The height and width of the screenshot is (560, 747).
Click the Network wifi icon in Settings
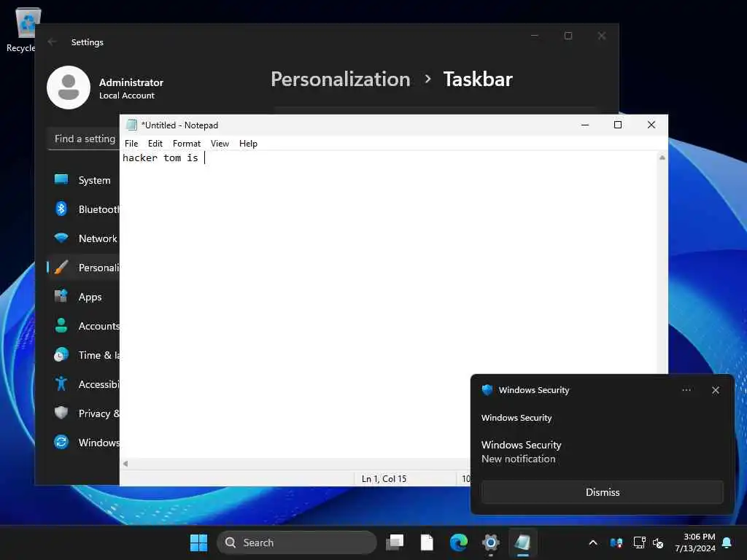61,238
